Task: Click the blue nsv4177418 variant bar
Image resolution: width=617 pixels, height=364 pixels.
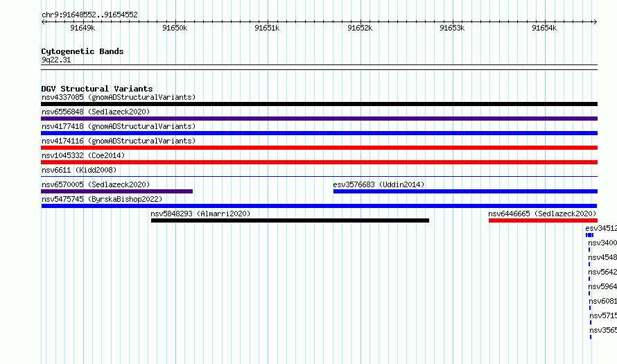Action: [319, 133]
